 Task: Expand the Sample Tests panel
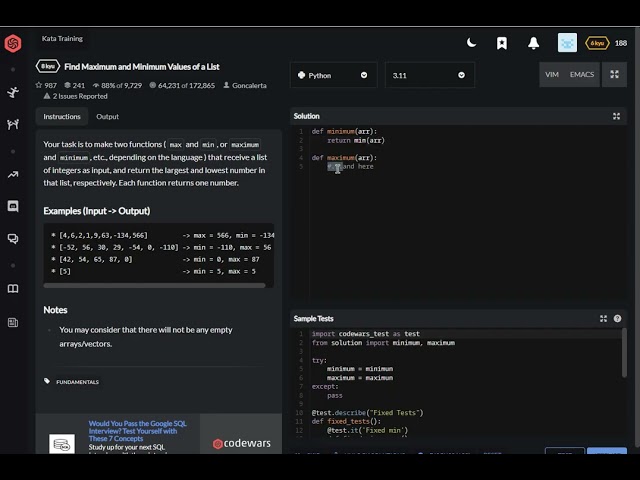(x=603, y=319)
